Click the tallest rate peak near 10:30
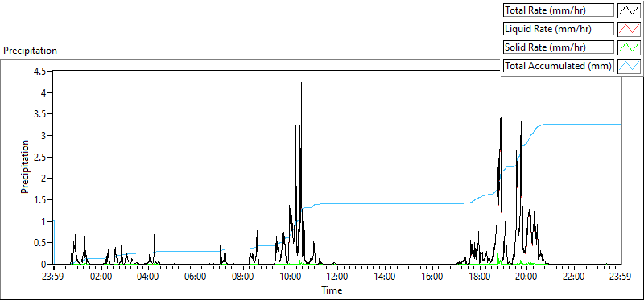This screenshot has height=300, width=644. click(301, 83)
